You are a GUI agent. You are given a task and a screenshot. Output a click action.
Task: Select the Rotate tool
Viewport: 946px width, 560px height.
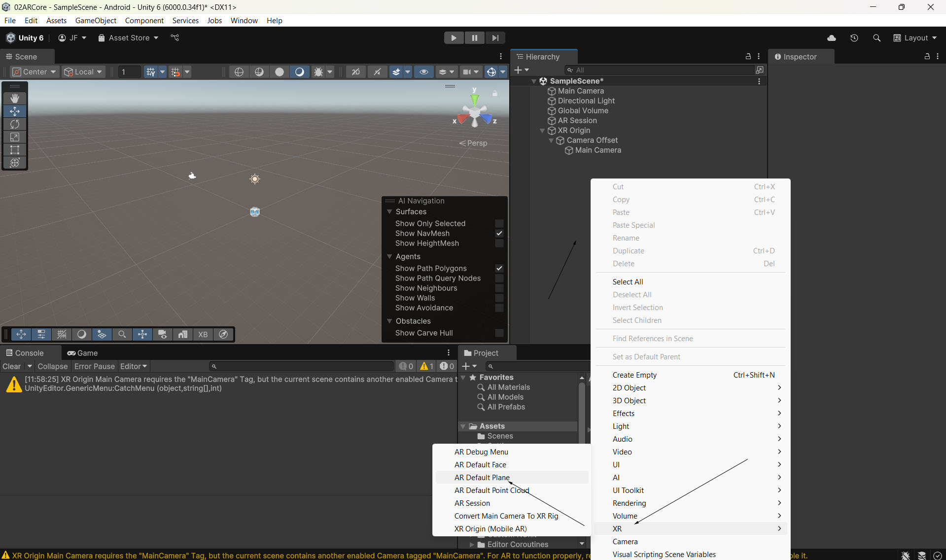point(15,124)
